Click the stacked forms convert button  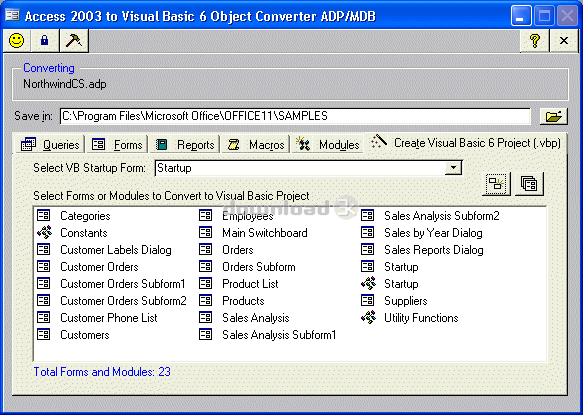pyautogui.click(x=529, y=184)
